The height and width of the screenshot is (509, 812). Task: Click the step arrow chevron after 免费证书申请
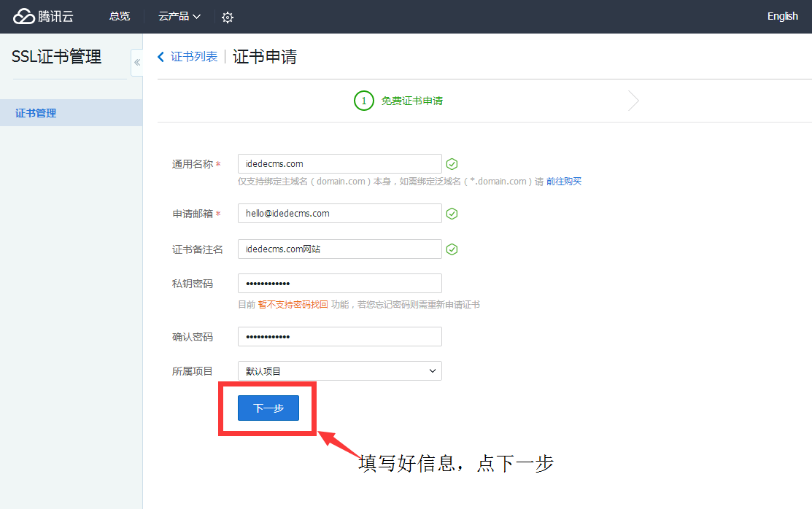tap(633, 101)
